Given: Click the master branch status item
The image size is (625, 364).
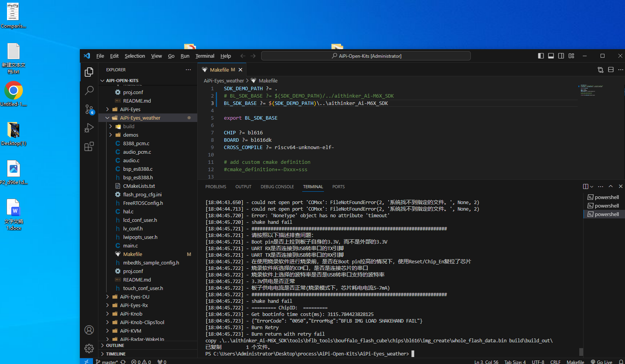Looking at the screenshot, I should point(107,362).
